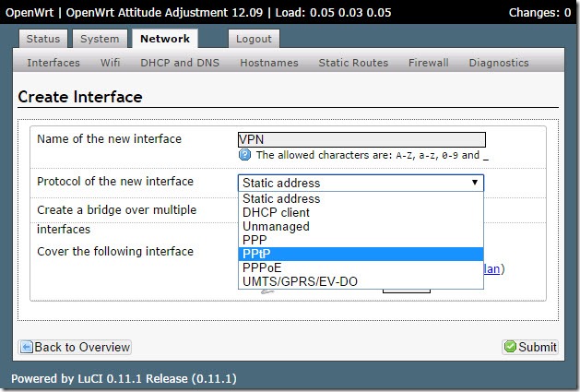Open DHCP and DNS settings
This screenshot has width=580, height=392.
pyautogui.click(x=180, y=63)
